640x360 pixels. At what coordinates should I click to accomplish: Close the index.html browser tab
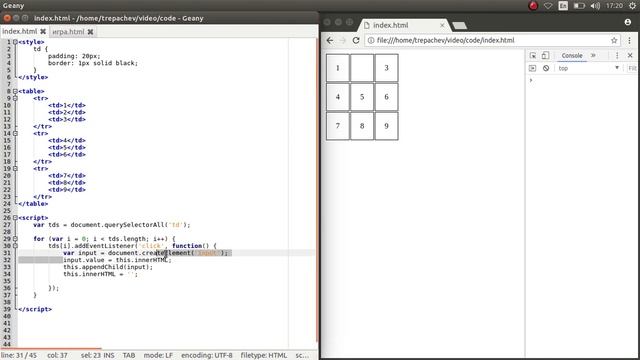[x=442, y=25]
